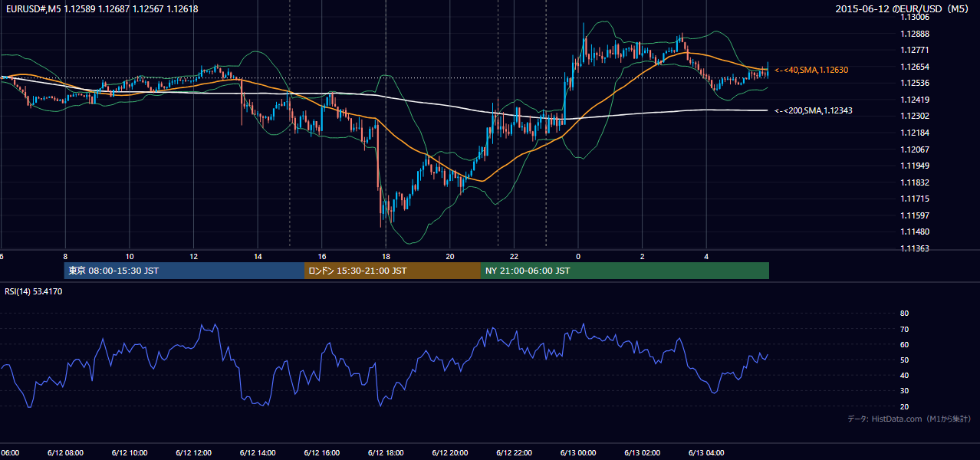Click hour label 16 under the price chart

click(322, 257)
